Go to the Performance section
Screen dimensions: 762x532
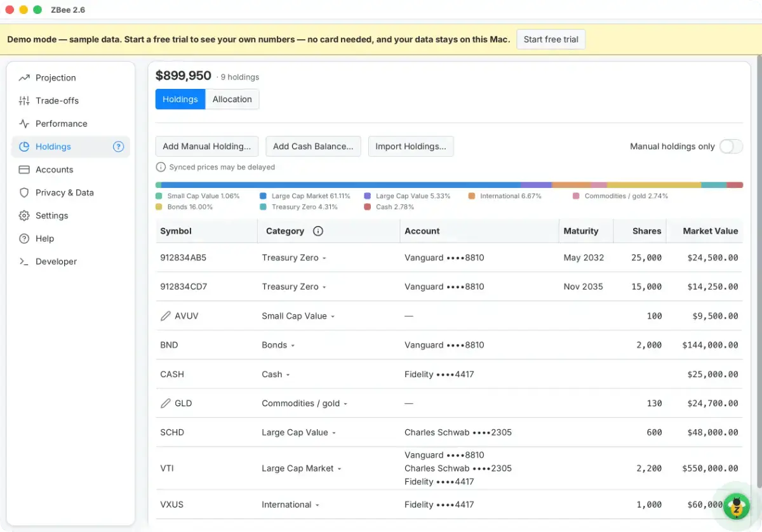tap(70, 124)
